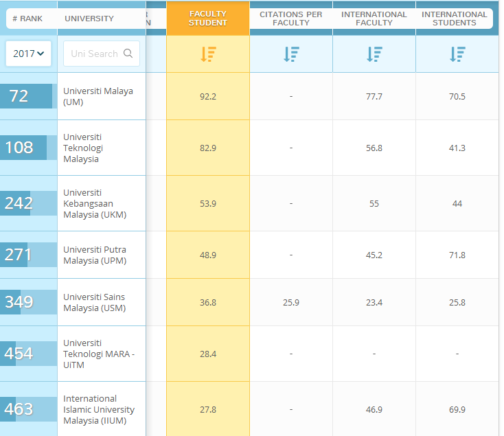The height and width of the screenshot is (436, 504).
Task: Click the 36.8 faculty student score
Action: 208,302
